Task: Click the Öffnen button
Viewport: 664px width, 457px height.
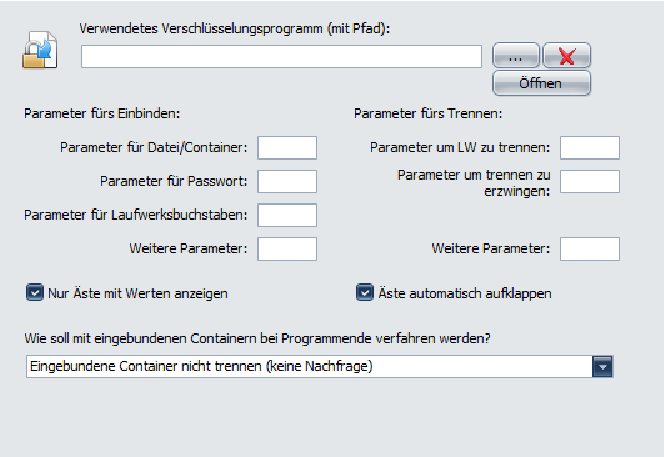Action: [541, 83]
